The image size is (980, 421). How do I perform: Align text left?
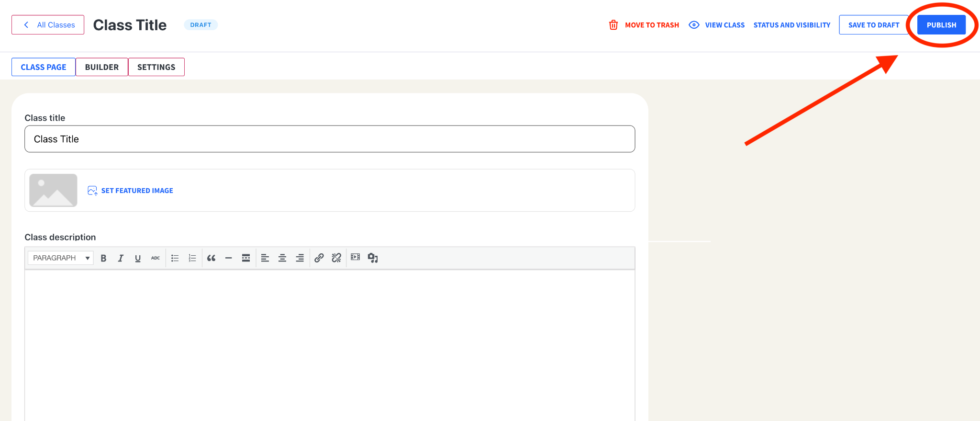pyautogui.click(x=265, y=258)
